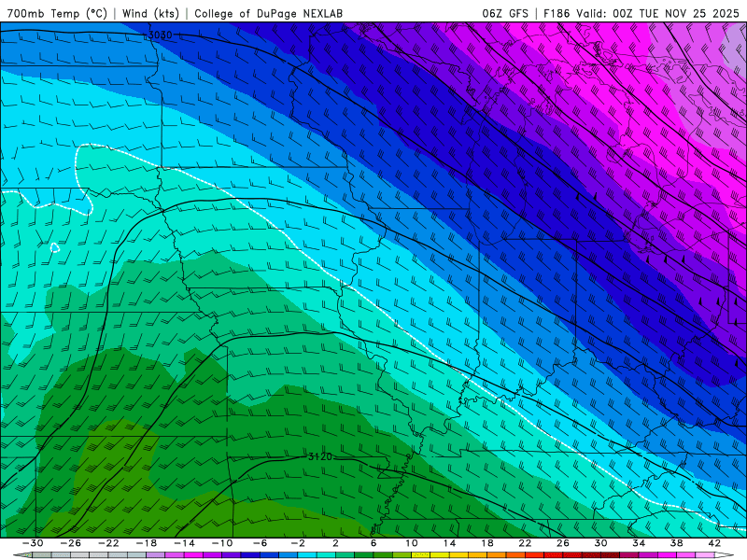747x560 pixels.
Task: Click the "06Z GFS" model run label
Action: pyautogui.click(x=505, y=13)
